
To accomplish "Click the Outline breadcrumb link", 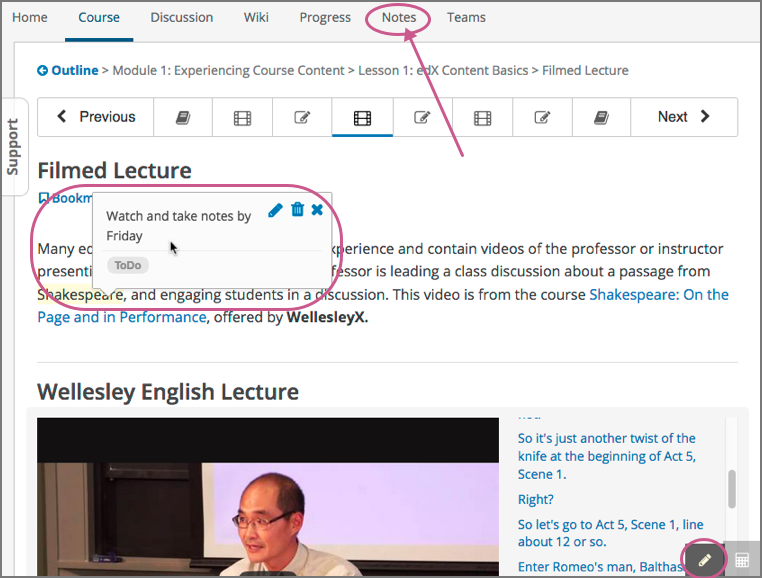I will click(x=68, y=70).
